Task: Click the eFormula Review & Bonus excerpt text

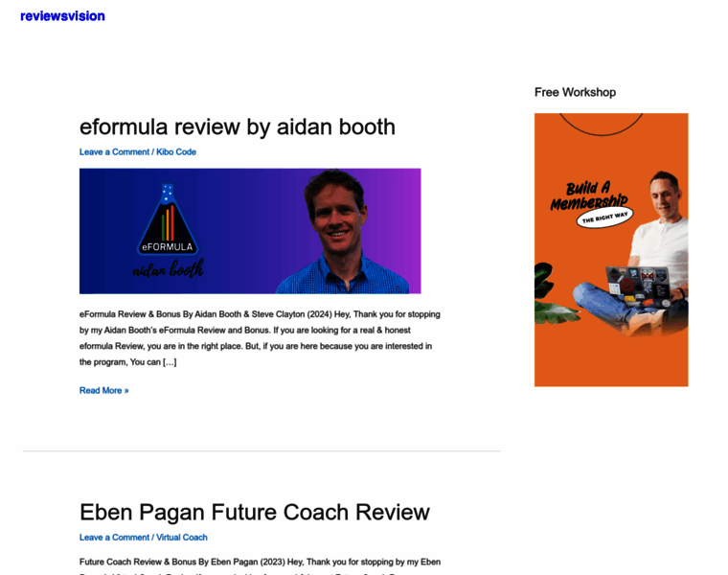Action: pyautogui.click(x=260, y=338)
